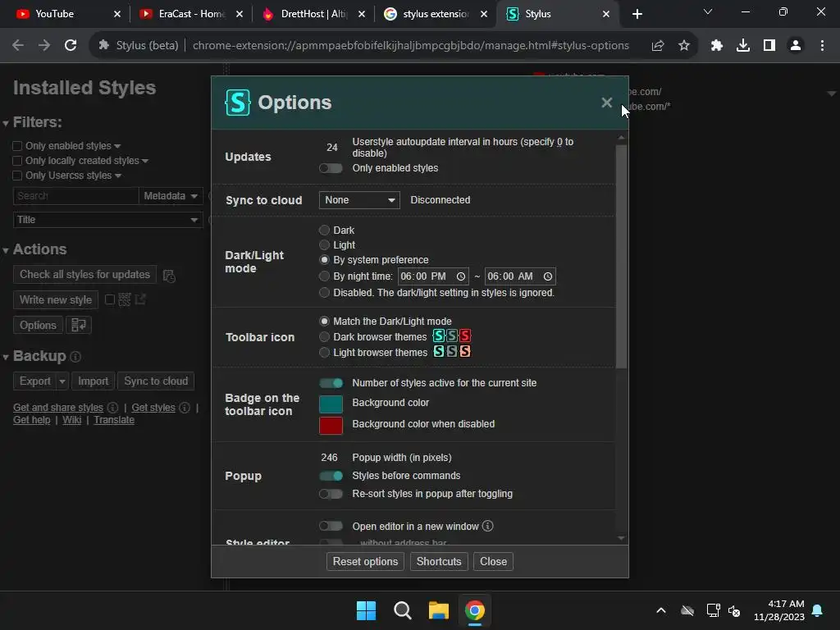Screen dimensions: 840x630
Task: Select Dark browser themes radio button
Action: point(324,337)
